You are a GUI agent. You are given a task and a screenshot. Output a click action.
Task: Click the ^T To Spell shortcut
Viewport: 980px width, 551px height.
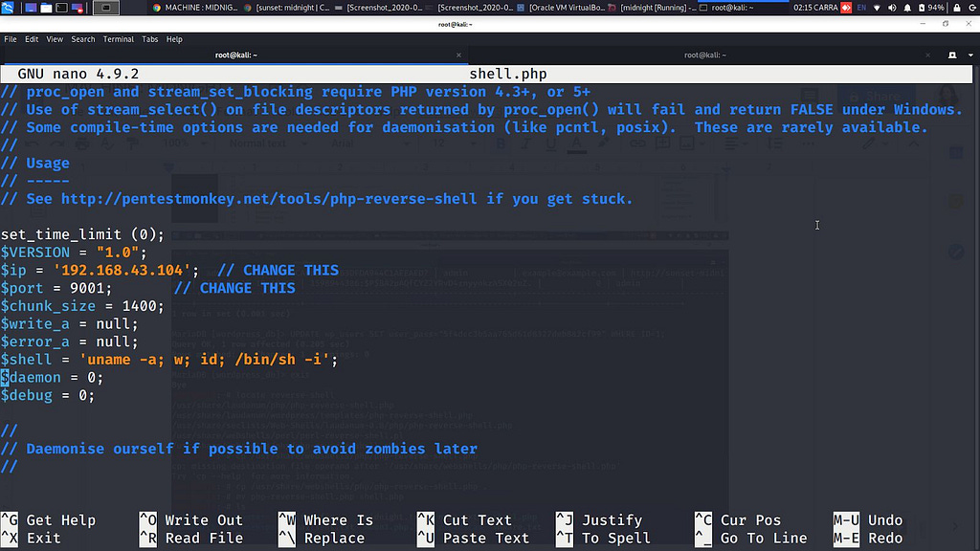(604, 538)
